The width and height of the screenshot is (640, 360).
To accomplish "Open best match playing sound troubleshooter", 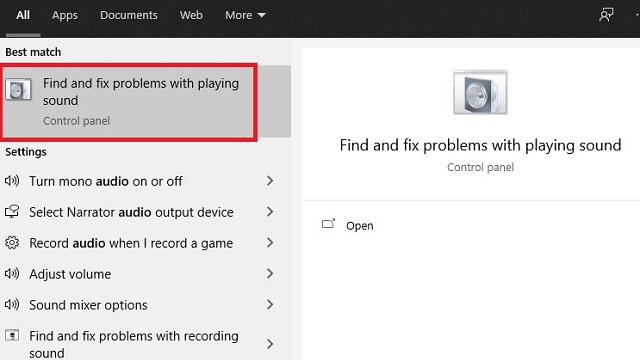I will pyautogui.click(x=145, y=102).
